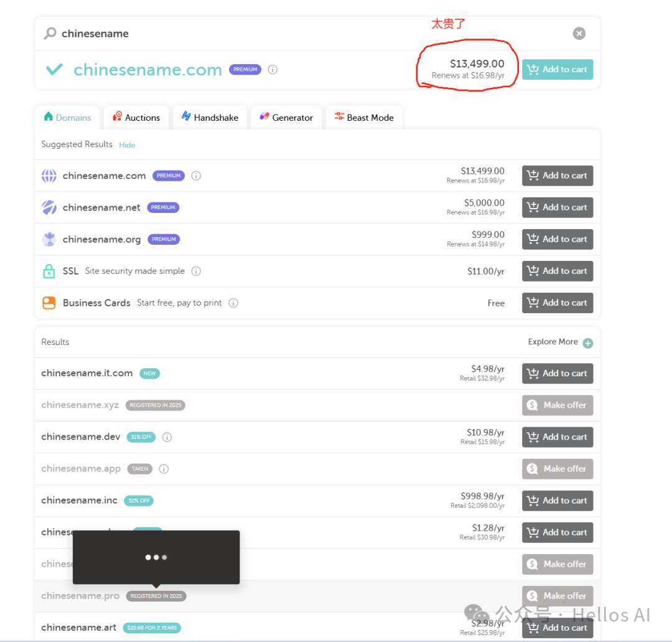The image size is (672, 642).
Task: Click the chinesename.net domain icon
Action: pos(49,207)
